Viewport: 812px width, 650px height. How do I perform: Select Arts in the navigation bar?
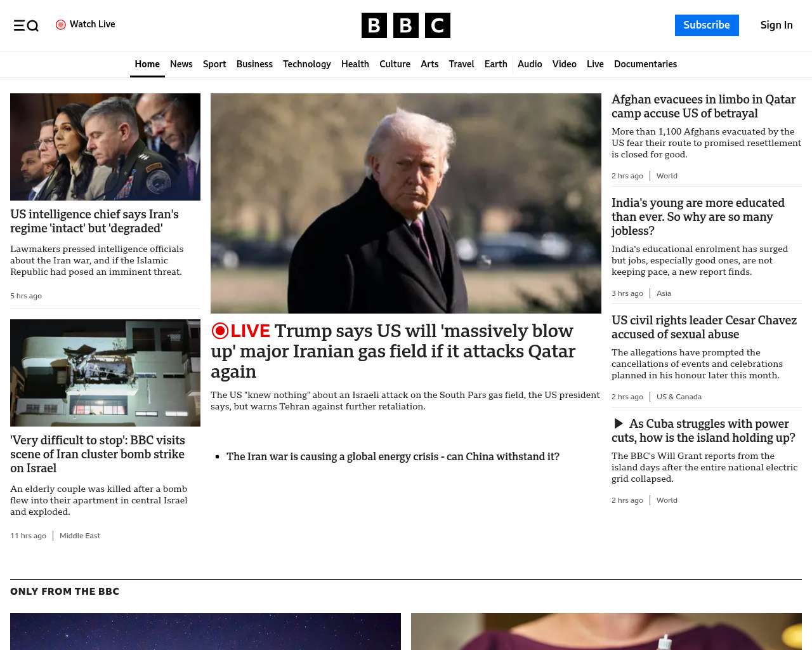(x=429, y=64)
